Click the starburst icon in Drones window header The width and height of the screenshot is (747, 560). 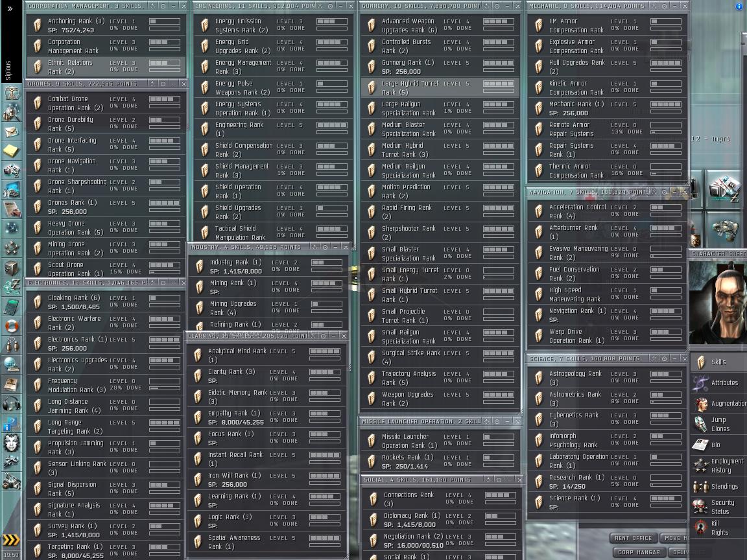click(x=152, y=84)
